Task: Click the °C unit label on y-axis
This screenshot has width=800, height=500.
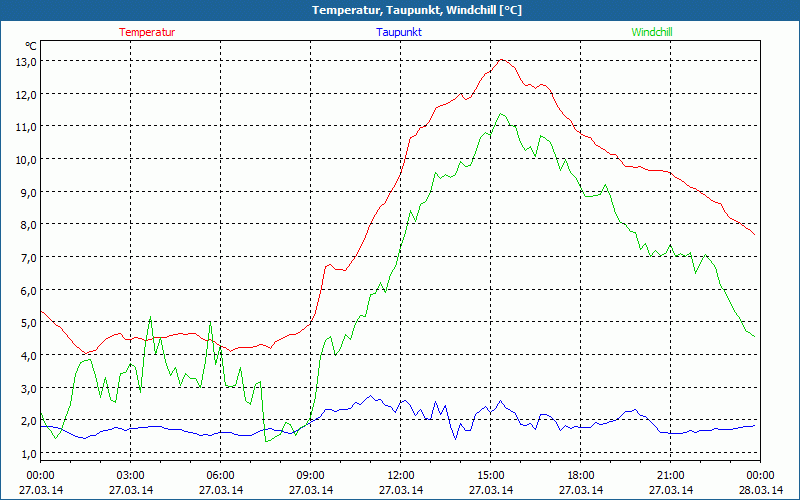Action: pyautogui.click(x=31, y=46)
